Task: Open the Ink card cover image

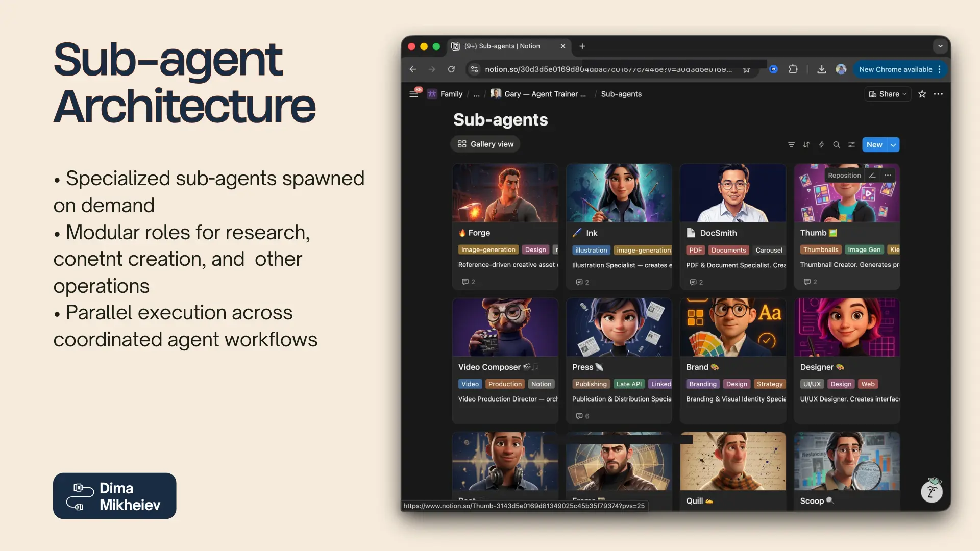Action: pos(619,193)
